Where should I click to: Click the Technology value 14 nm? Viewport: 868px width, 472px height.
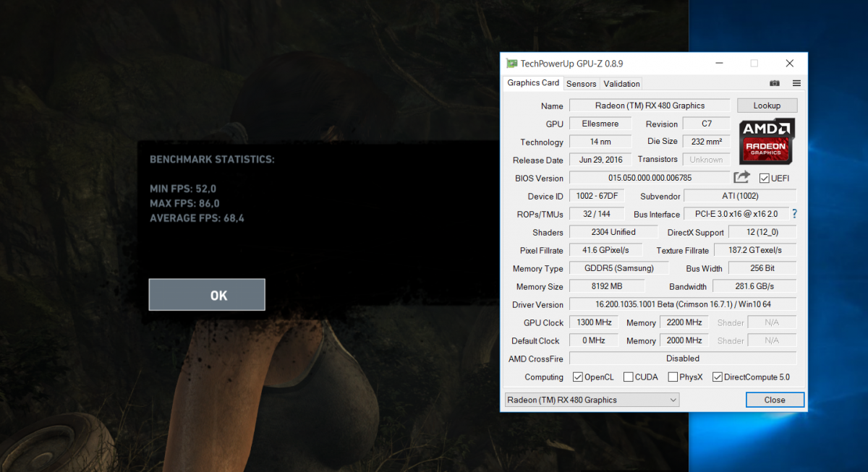click(x=600, y=142)
